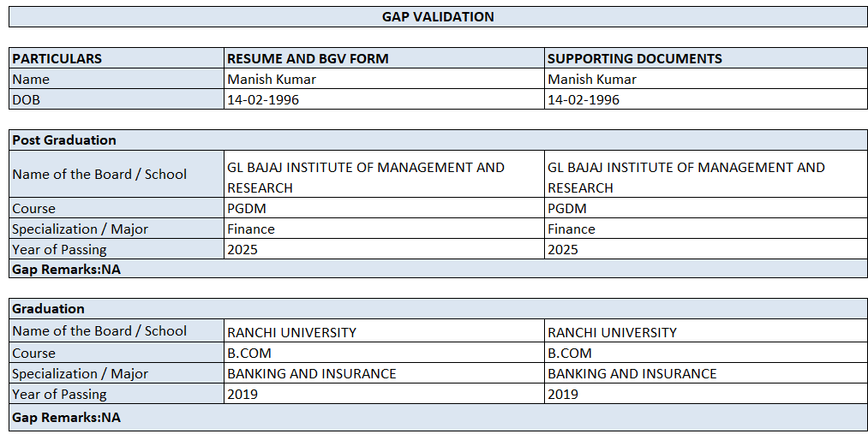The height and width of the screenshot is (434, 868).
Task: Select Manish Kumar in Supporting Documents column
Action: pos(592,80)
